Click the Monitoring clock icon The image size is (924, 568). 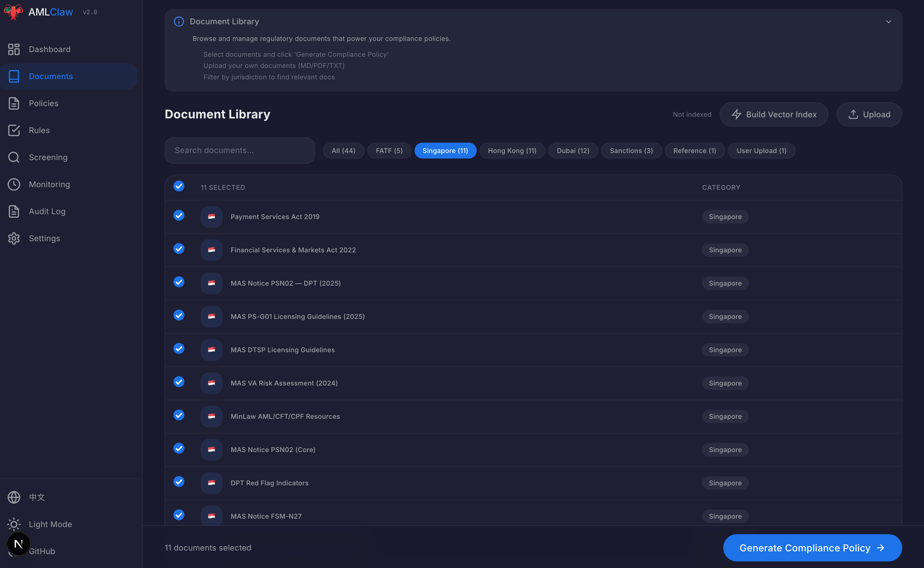[14, 184]
